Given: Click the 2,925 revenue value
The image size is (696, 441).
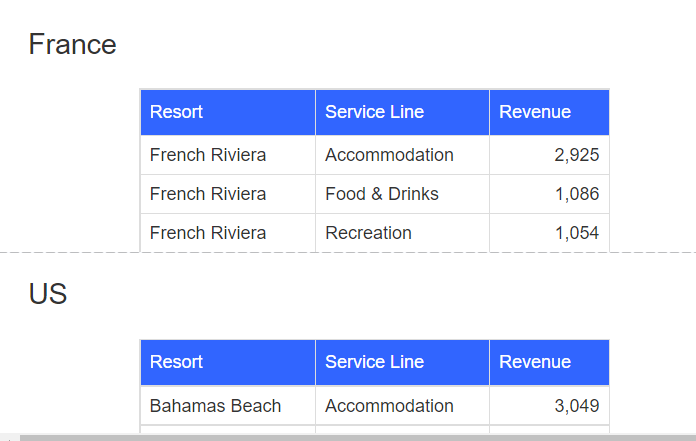Looking at the screenshot, I should (576, 155).
